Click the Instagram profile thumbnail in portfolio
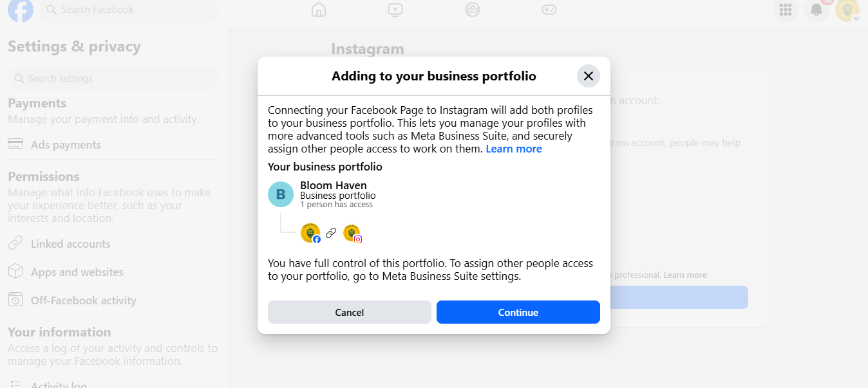This screenshot has width=868, height=388. [x=352, y=234]
